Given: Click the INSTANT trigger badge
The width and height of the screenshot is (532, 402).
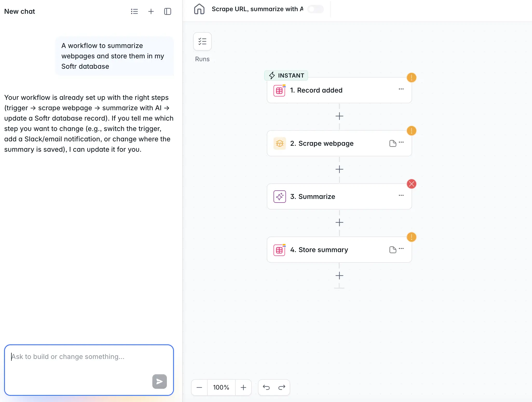Looking at the screenshot, I should [286, 75].
